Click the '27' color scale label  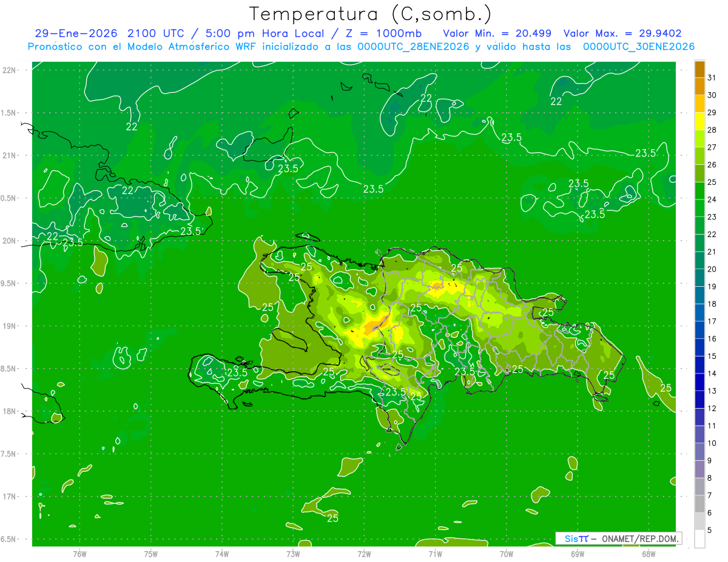pos(712,147)
